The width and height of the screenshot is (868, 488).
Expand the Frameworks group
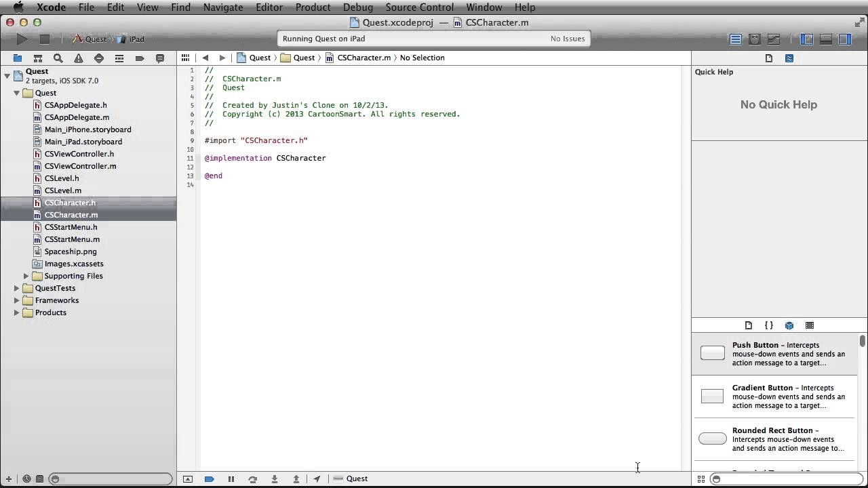tap(17, 300)
